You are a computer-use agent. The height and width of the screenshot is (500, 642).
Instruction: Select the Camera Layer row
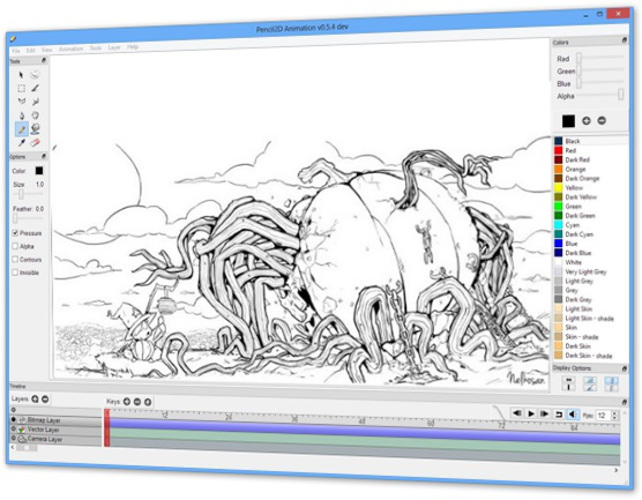click(56, 439)
